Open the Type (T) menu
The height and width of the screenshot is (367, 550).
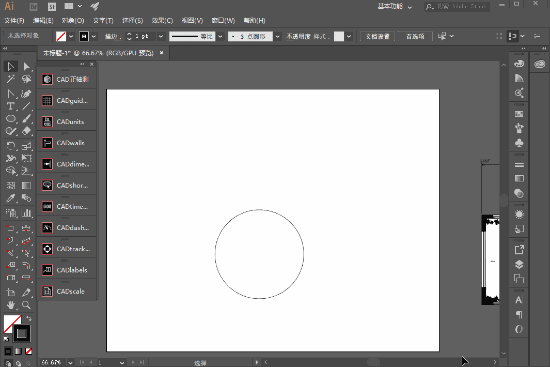103,21
